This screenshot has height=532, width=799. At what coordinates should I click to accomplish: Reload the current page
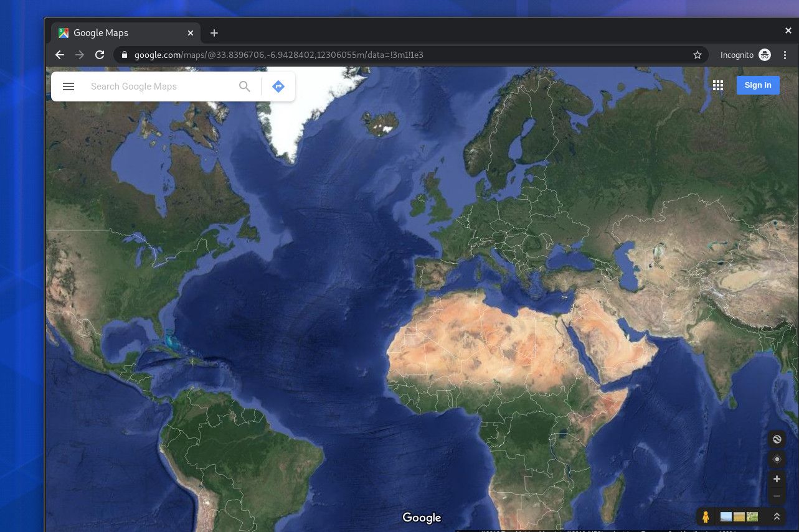point(100,55)
